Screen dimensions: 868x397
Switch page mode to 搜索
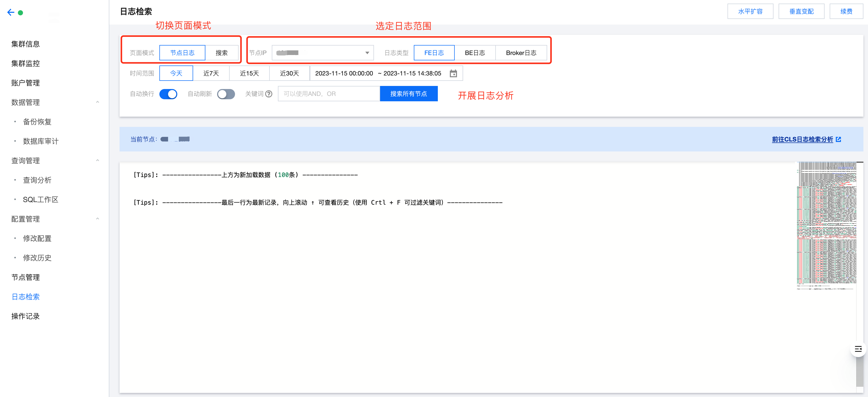221,53
